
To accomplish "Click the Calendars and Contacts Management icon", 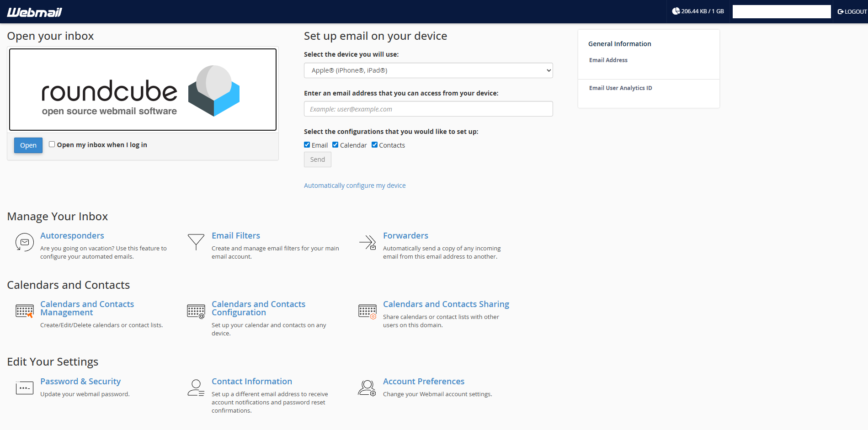I will tap(25, 311).
